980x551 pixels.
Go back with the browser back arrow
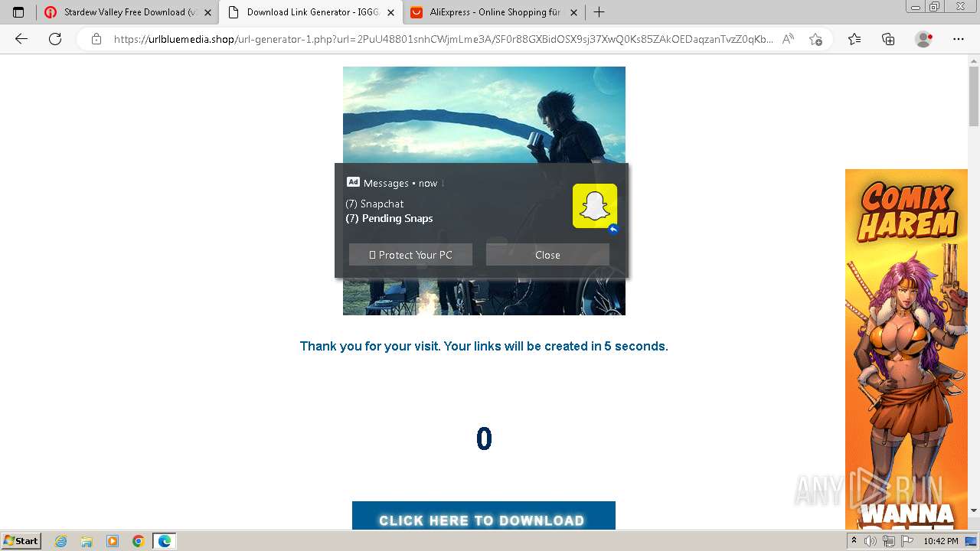[21, 39]
